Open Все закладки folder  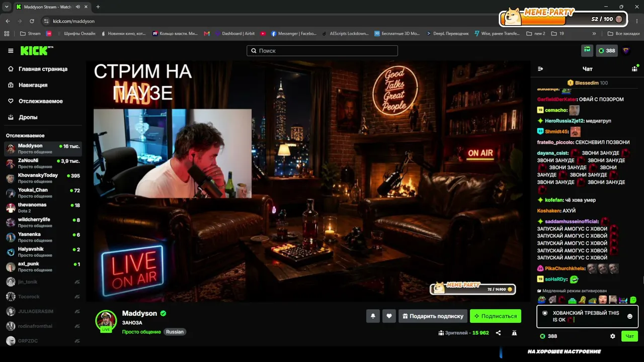(624, 34)
